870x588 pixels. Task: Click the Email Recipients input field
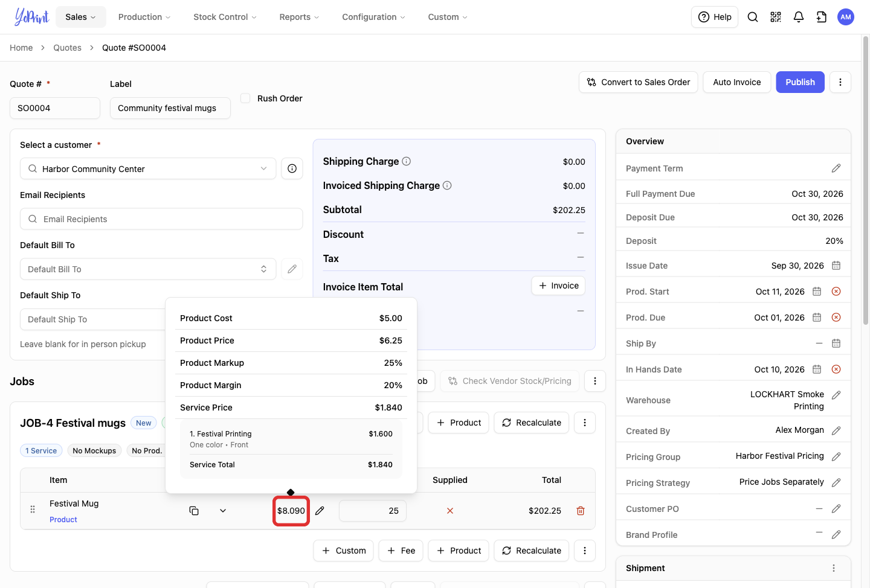coord(161,219)
